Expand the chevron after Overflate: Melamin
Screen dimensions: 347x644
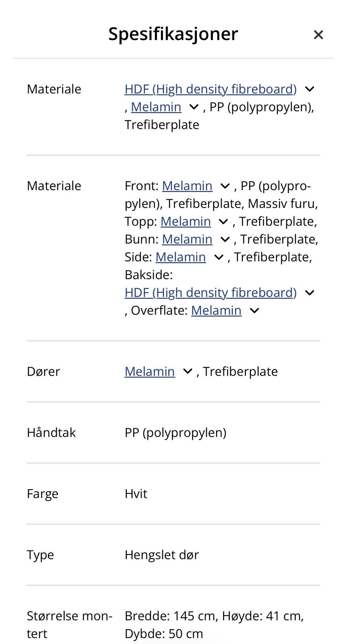pos(255,311)
